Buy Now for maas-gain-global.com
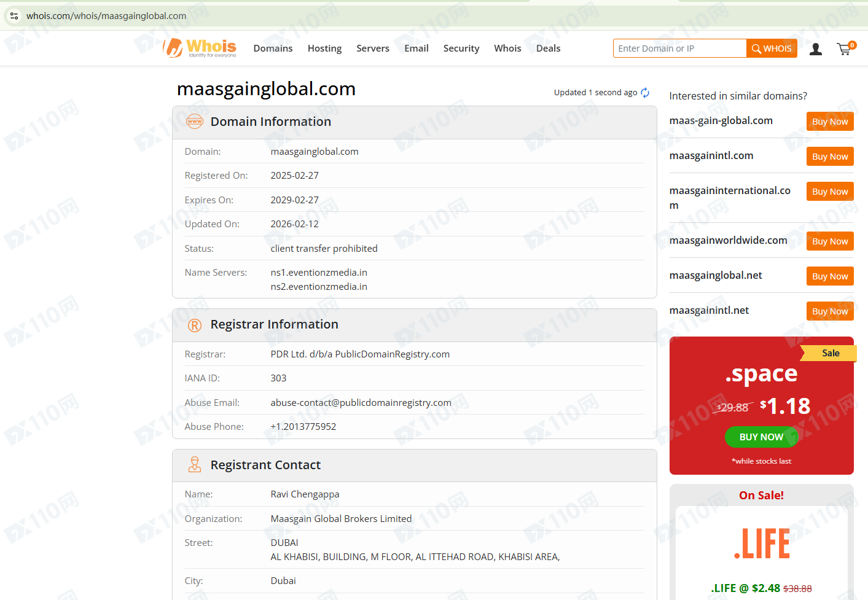868x600 pixels. 829,122
